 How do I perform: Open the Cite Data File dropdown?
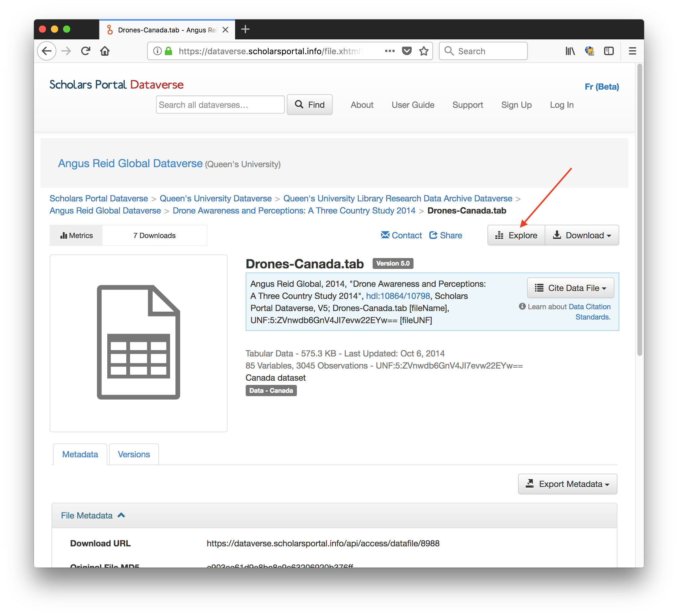(x=570, y=288)
